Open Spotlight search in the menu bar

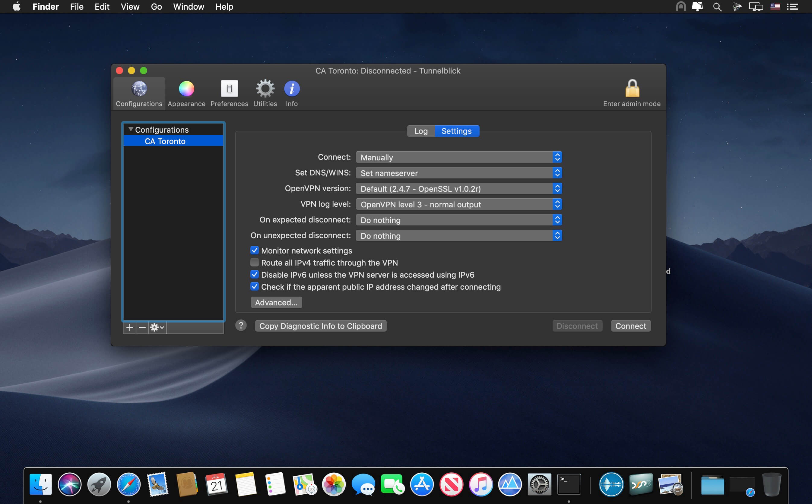pyautogui.click(x=717, y=7)
